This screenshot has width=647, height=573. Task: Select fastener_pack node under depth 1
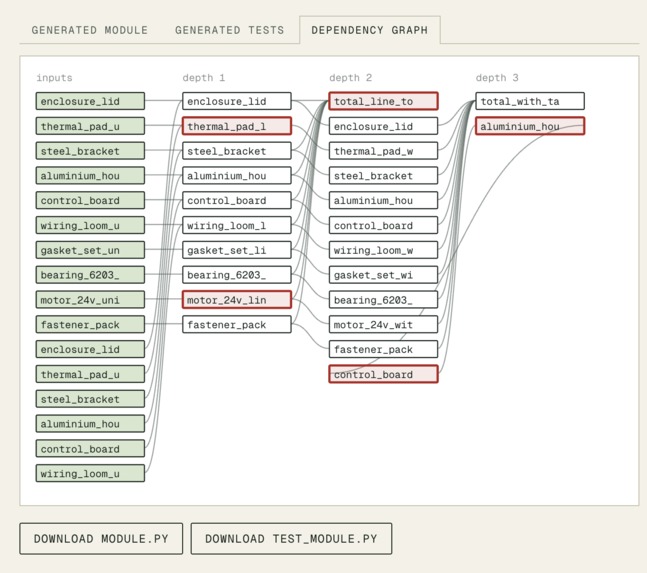[x=237, y=324]
